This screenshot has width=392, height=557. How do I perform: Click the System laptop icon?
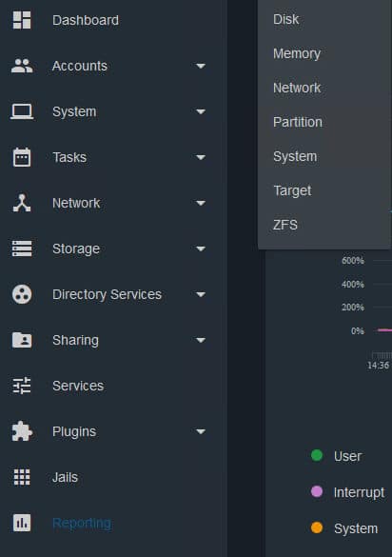coord(22,111)
